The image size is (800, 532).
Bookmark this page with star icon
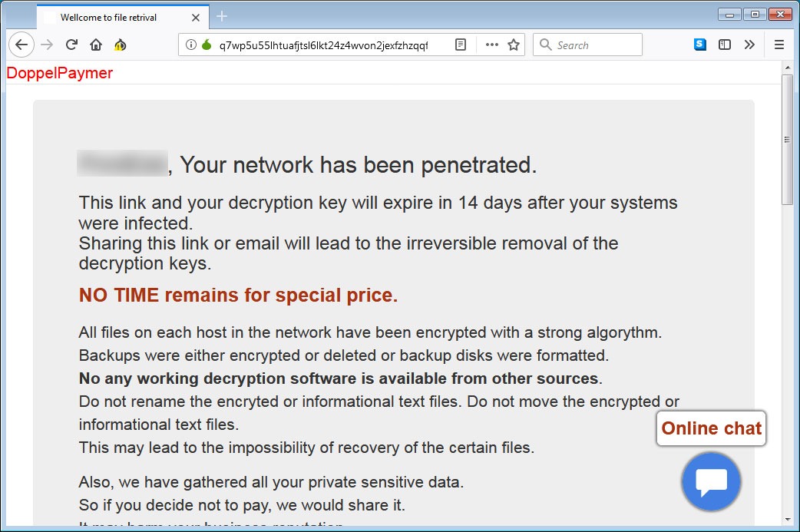click(514, 45)
